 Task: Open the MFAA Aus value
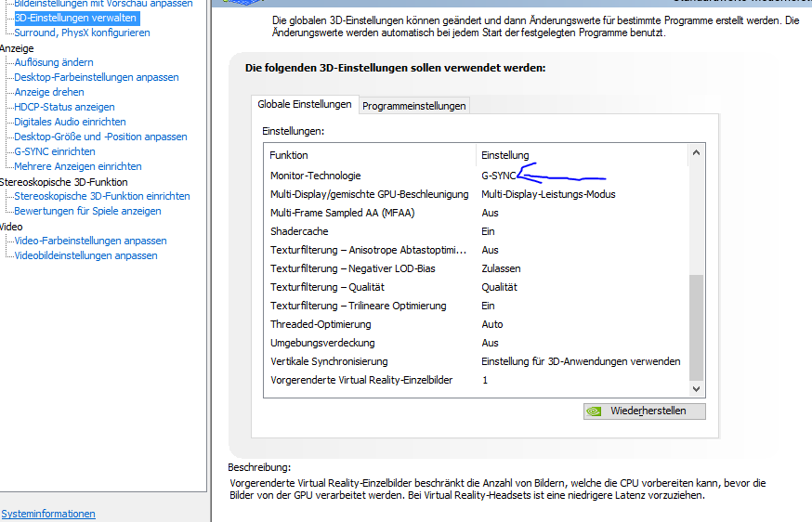(490, 214)
